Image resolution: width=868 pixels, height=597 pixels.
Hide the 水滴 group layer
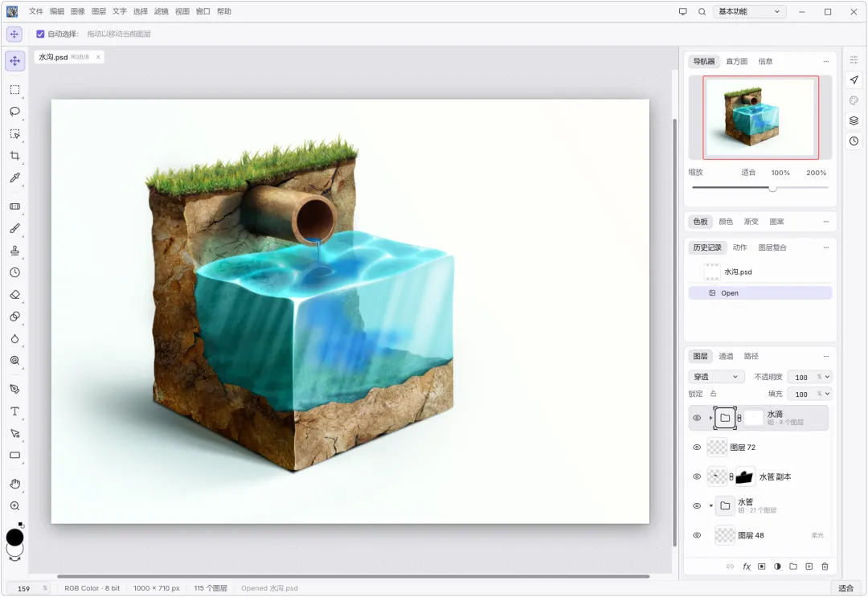click(x=697, y=418)
